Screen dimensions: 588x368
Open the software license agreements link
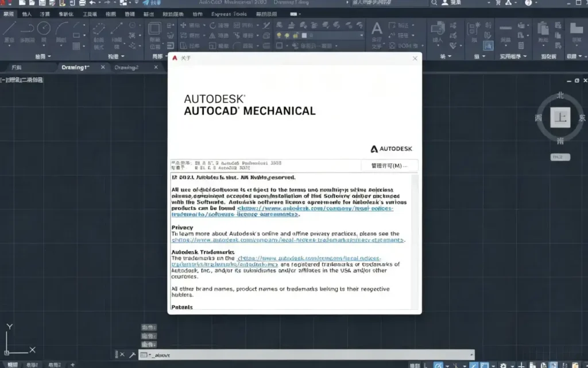click(283, 211)
